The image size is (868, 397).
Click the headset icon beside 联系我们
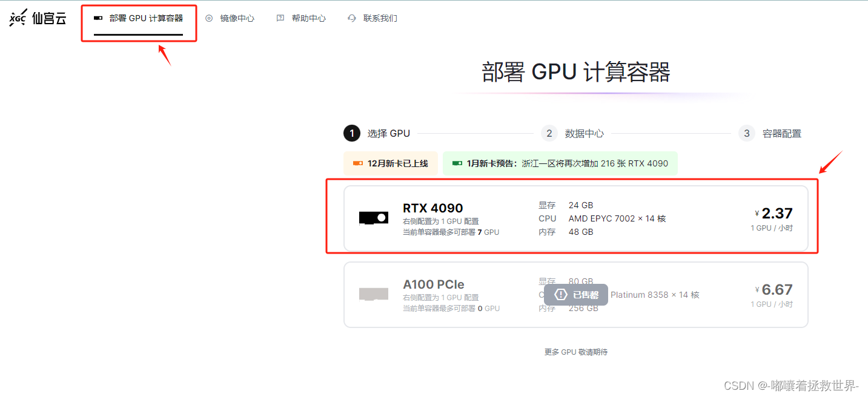tap(352, 18)
